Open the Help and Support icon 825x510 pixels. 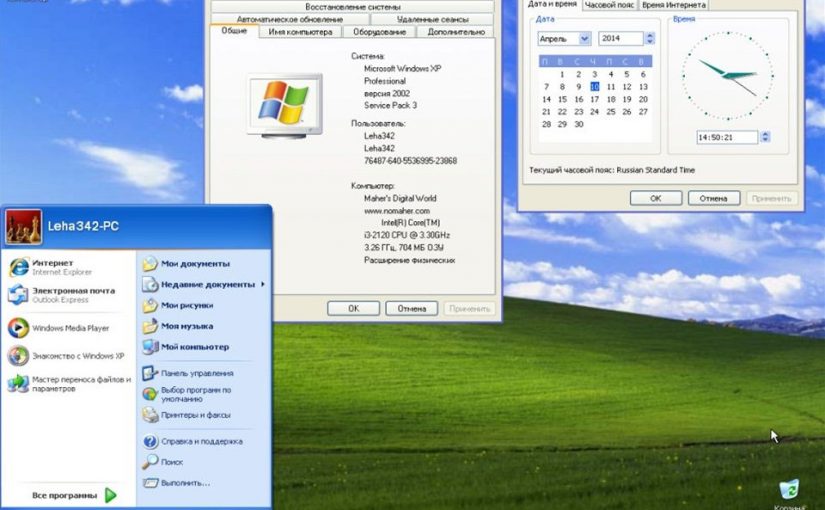tap(150, 441)
